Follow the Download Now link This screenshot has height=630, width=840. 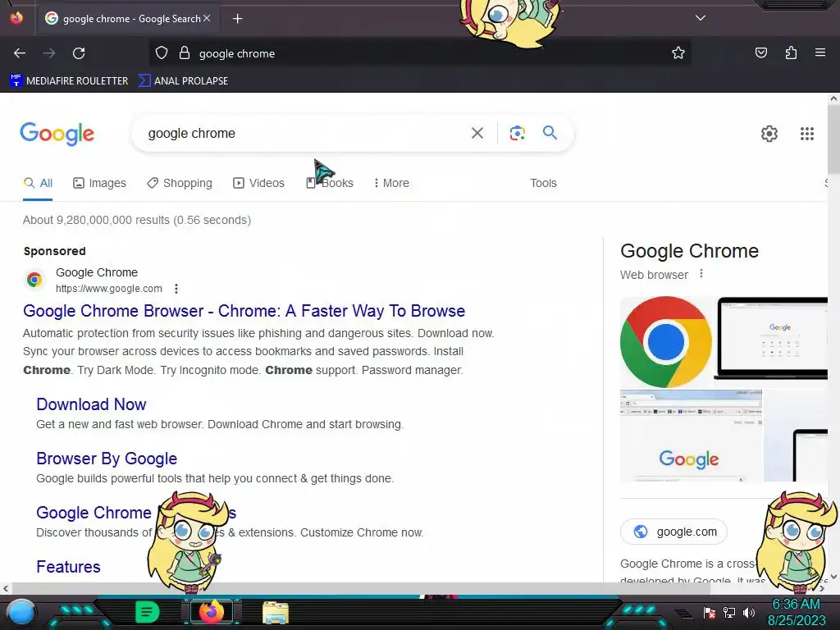click(91, 404)
